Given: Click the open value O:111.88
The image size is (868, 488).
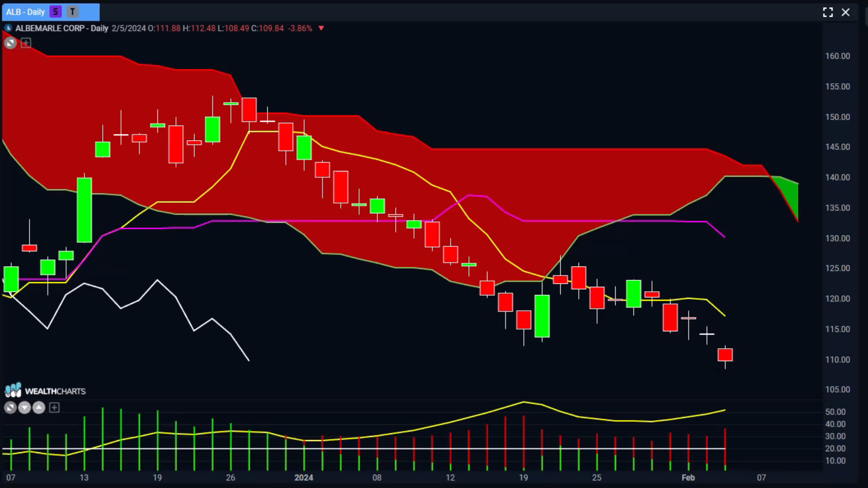Looking at the screenshot, I should click(x=165, y=28).
